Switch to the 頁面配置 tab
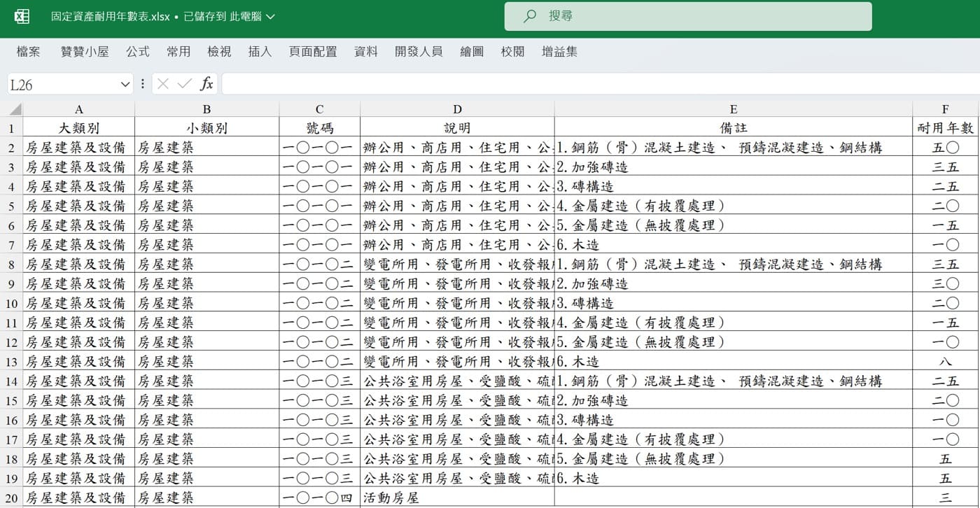The height and width of the screenshot is (508, 980). tap(313, 52)
